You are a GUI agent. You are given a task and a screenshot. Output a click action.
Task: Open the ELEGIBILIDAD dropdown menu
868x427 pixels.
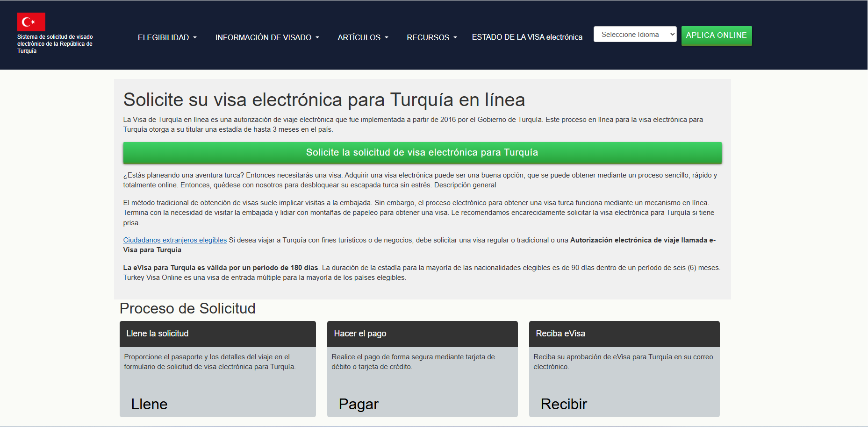click(x=167, y=37)
